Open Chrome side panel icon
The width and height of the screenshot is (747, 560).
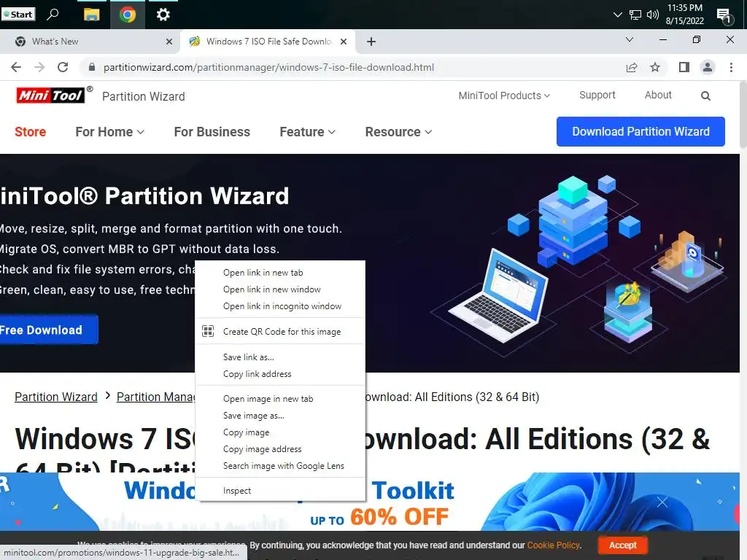click(684, 67)
